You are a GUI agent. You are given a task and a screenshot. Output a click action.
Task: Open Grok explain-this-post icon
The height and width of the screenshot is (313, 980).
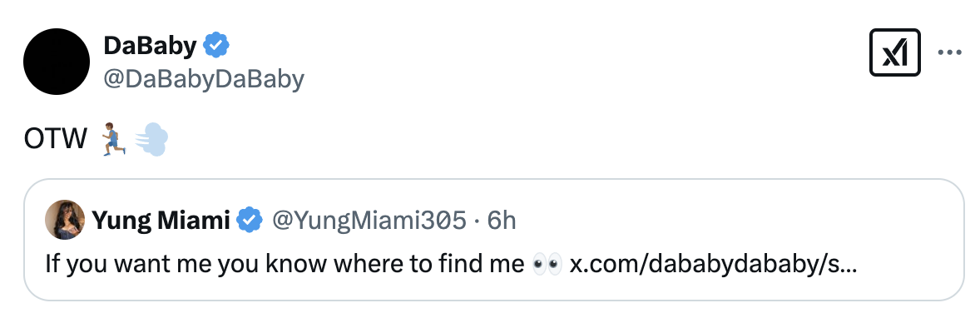click(894, 52)
